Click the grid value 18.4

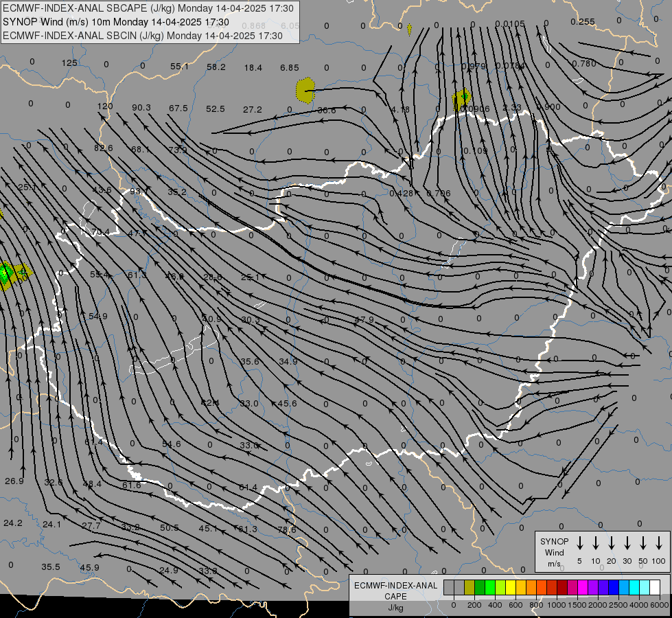point(253,68)
